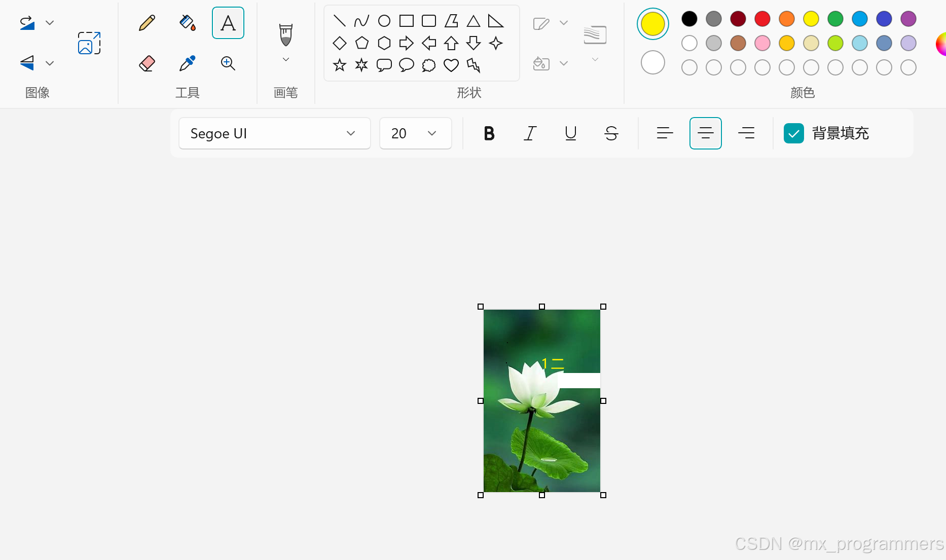Select the straight Line shape
This screenshot has height=560, width=946.
pos(340,21)
